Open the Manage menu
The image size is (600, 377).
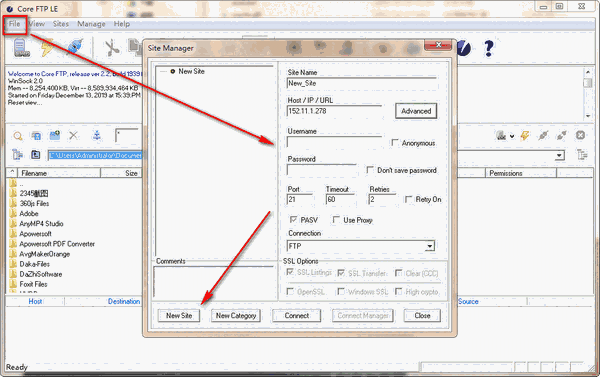click(x=91, y=24)
